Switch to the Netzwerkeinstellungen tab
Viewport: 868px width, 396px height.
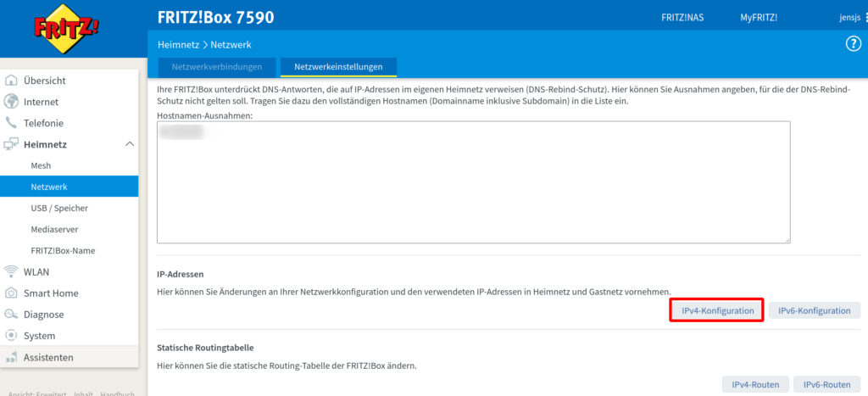coord(339,67)
